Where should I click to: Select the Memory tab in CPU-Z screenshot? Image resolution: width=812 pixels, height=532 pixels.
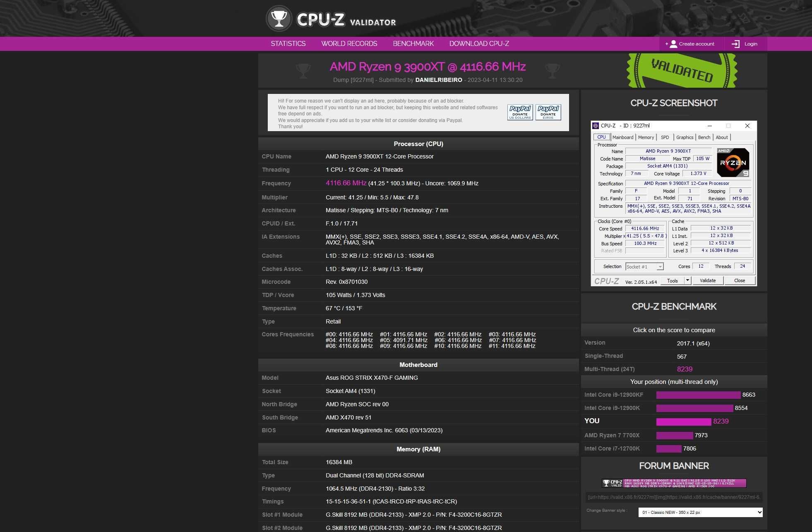point(646,137)
